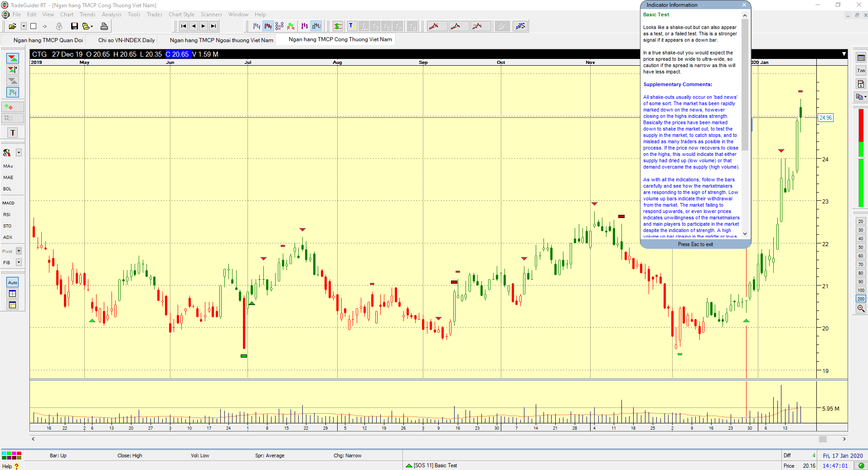Switch to Chi so VN-INDEX Daily tab
The image size is (868, 470).
126,40
